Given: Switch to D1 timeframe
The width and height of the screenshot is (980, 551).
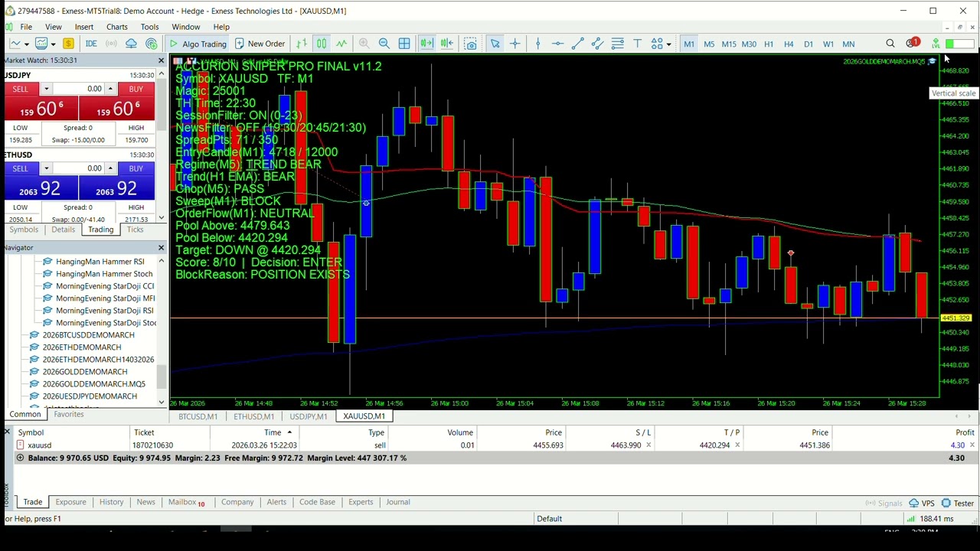Looking at the screenshot, I should [x=808, y=44].
